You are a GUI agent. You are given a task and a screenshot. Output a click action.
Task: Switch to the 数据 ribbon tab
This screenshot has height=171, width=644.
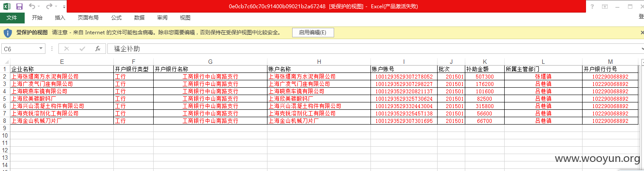click(x=139, y=18)
